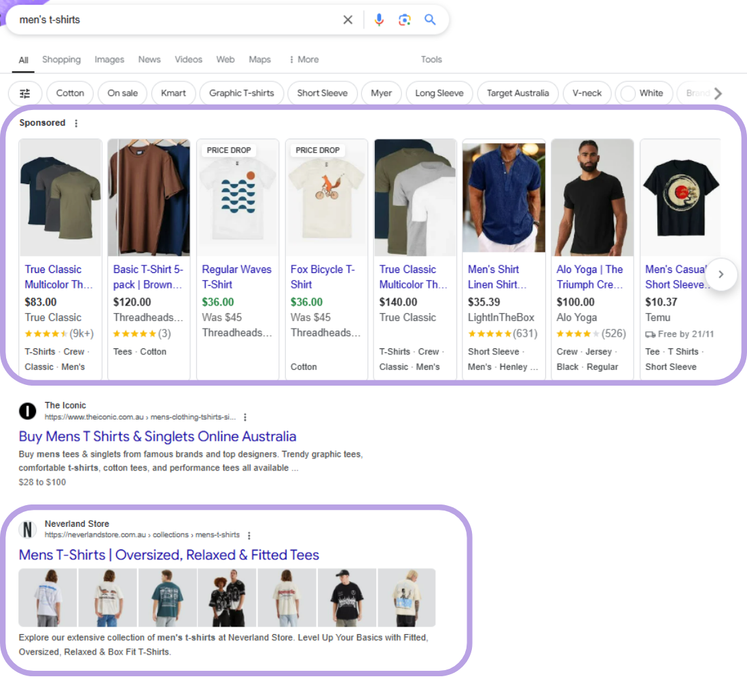Click the black t-shirt thumbnail in Neverland result
This screenshot has height=700, width=747.
pos(347,597)
